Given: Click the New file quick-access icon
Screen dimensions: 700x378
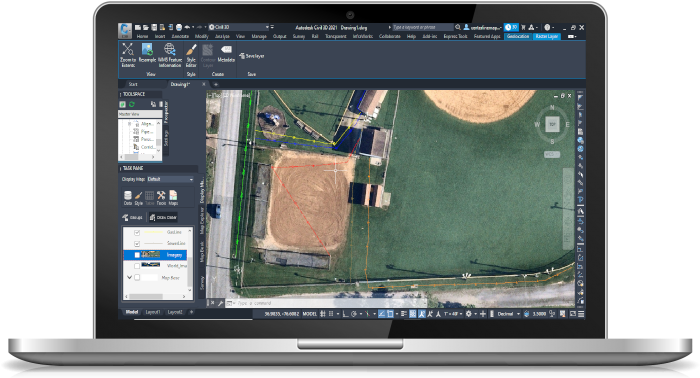Looking at the screenshot, I should pyautogui.click(x=138, y=27).
